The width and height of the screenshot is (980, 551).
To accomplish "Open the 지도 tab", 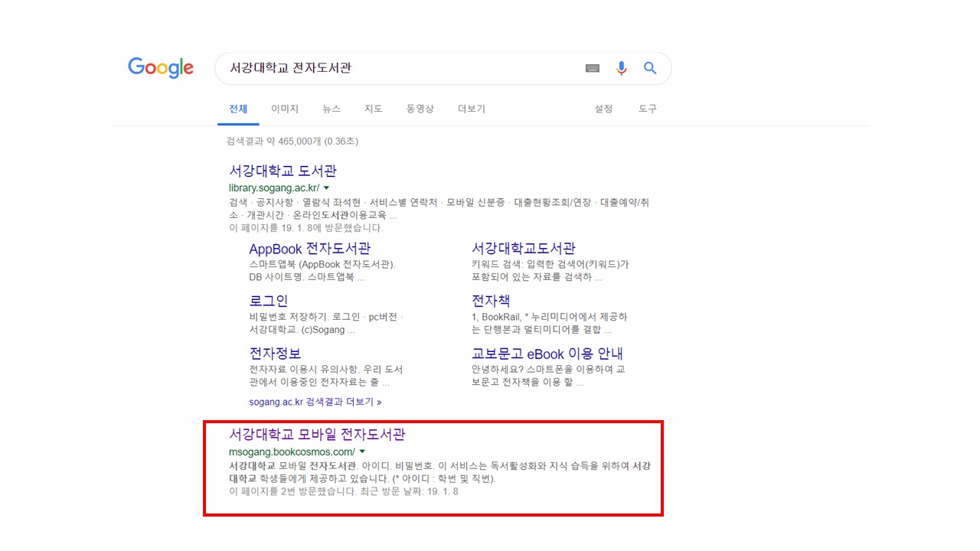I will coord(373,109).
